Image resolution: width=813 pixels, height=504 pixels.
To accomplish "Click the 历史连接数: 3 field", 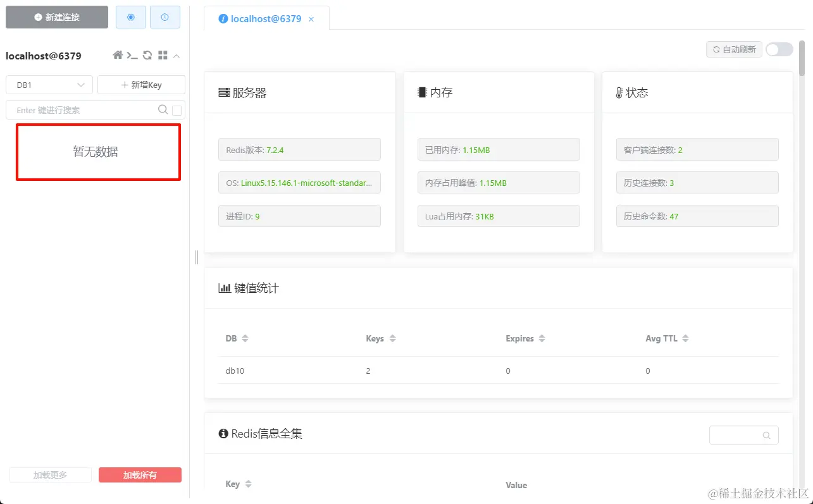I will pyautogui.click(x=697, y=183).
